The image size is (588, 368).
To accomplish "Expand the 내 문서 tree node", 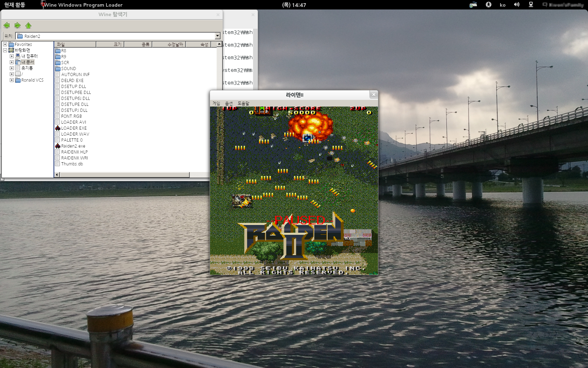I will coord(12,62).
